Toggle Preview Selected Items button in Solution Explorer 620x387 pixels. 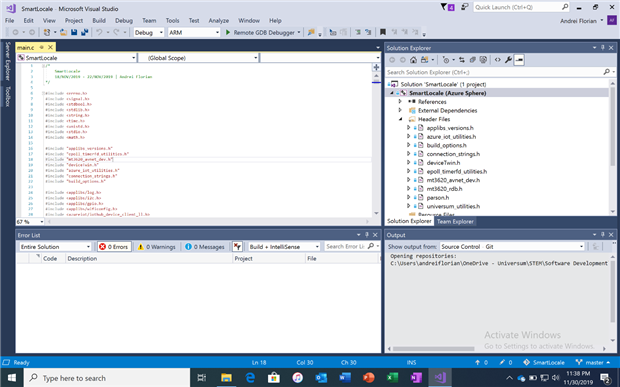click(519, 60)
